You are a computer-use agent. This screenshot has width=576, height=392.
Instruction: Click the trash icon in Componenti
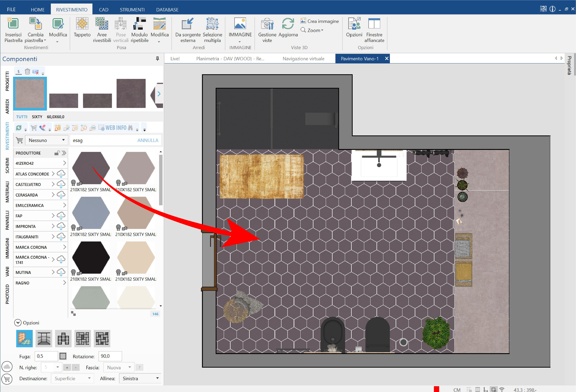point(27,72)
